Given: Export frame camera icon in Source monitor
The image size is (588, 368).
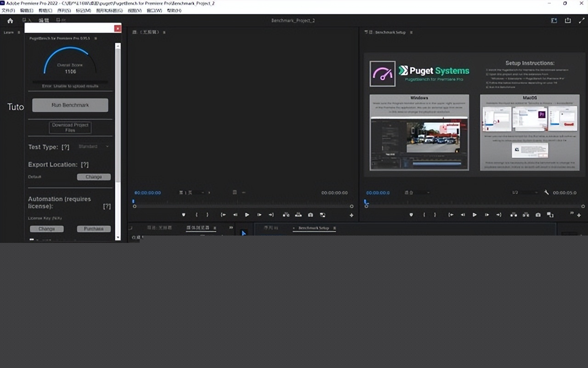Looking at the screenshot, I should pyautogui.click(x=311, y=215).
